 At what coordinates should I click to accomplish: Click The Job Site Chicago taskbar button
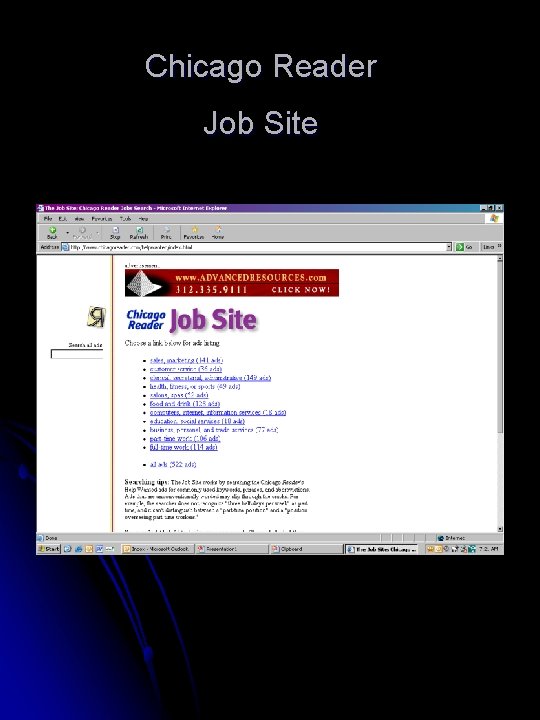382,549
